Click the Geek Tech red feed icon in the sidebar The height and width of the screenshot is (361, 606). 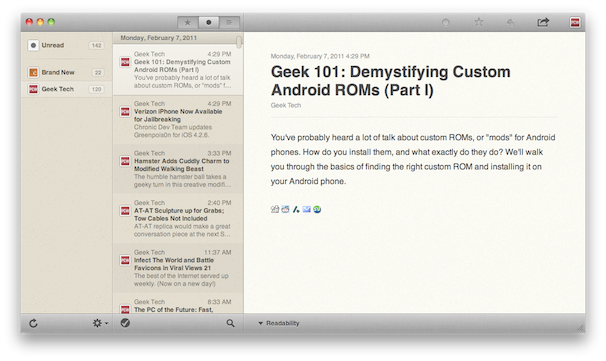(x=33, y=89)
